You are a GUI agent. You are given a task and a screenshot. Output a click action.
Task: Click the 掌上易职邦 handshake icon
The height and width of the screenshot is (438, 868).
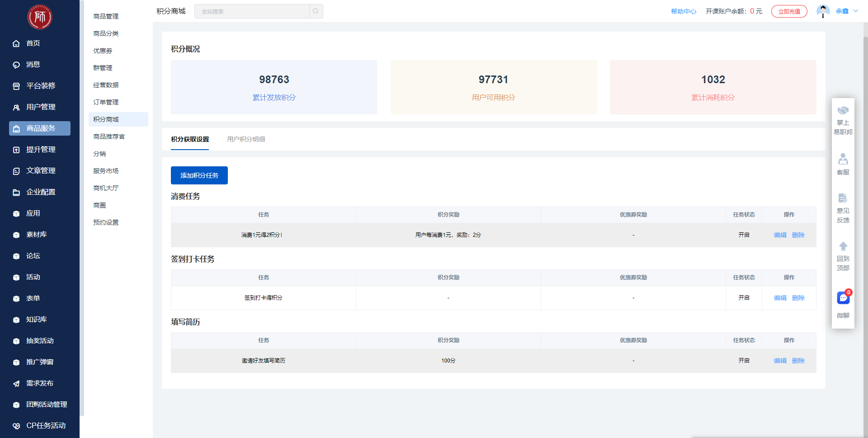843,111
